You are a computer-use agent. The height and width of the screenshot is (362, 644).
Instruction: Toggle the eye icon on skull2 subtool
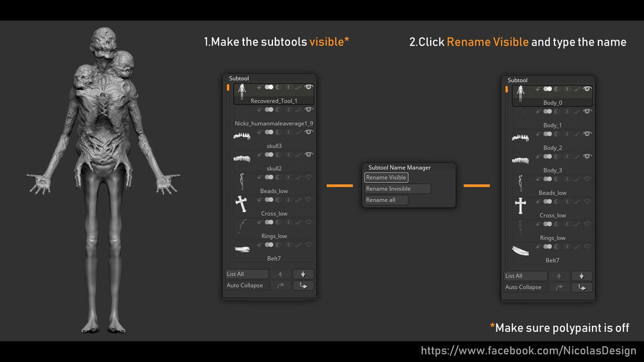[x=308, y=155]
